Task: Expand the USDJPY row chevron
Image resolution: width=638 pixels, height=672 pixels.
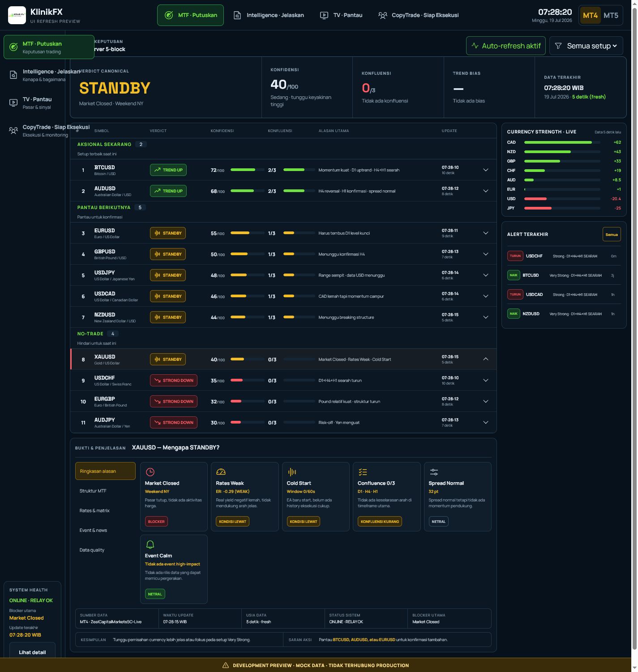Action: tap(486, 275)
